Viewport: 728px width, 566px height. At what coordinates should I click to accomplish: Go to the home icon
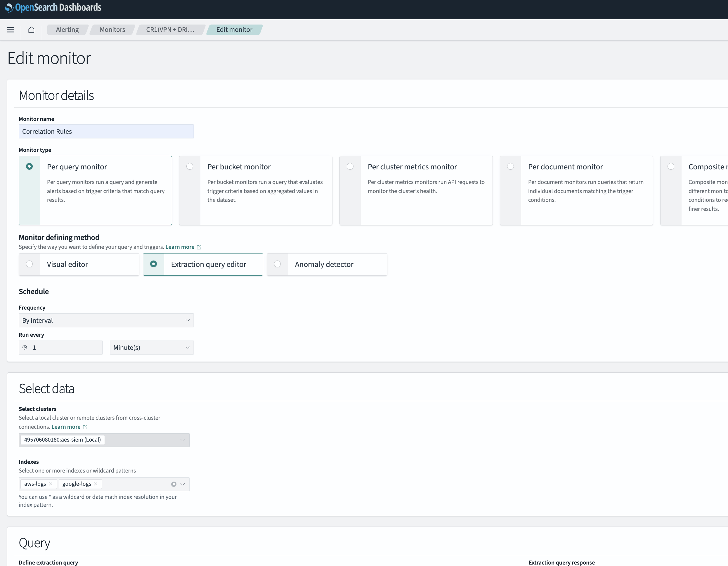31,30
